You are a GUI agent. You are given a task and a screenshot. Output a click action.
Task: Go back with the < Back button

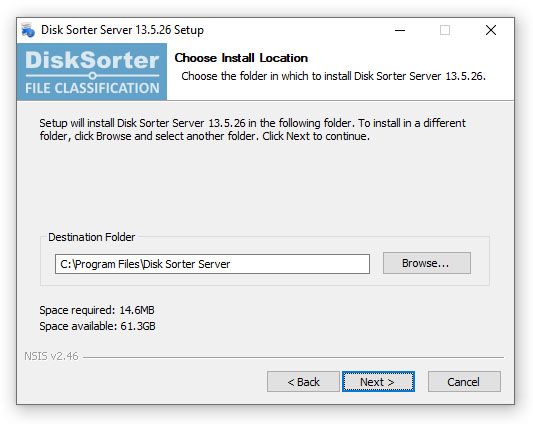tap(303, 381)
